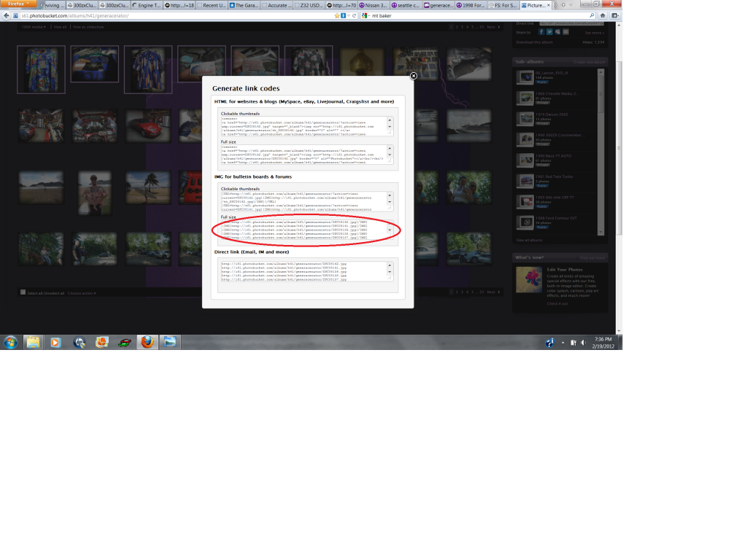The height and width of the screenshot is (560, 747).
Task: Click Create new album link
Action: pos(589,63)
